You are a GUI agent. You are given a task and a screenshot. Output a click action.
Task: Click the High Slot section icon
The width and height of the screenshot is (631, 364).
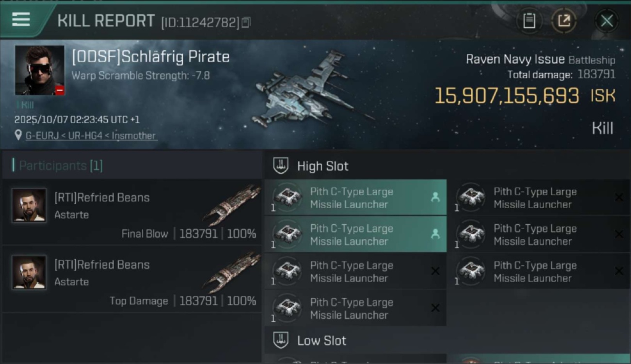point(281,166)
